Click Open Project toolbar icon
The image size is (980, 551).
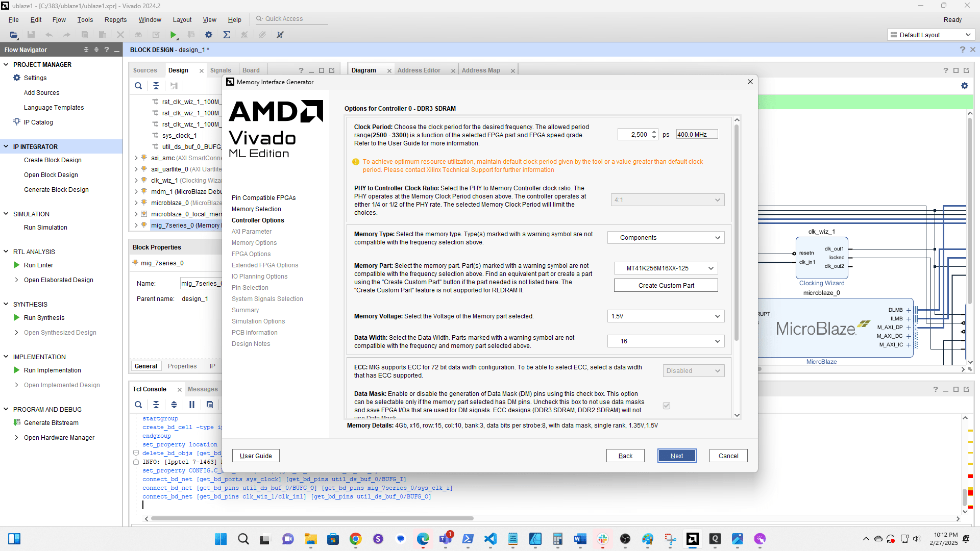pos(14,35)
